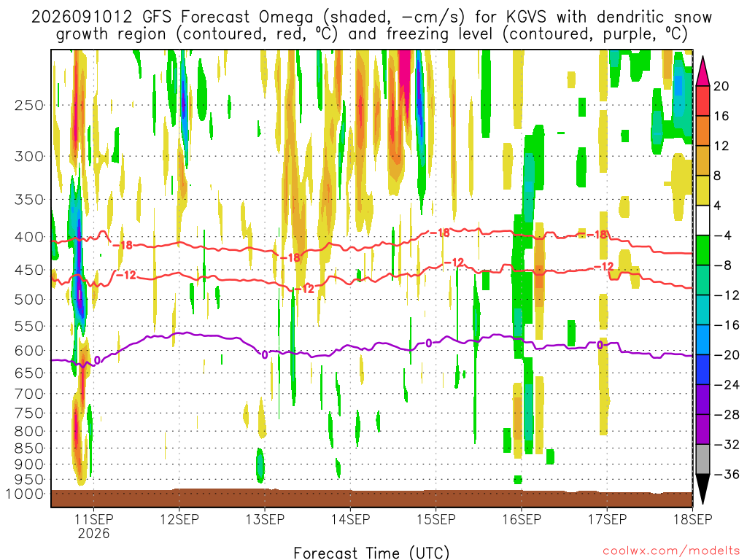Click the black arrow below the colorbar

(703, 489)
